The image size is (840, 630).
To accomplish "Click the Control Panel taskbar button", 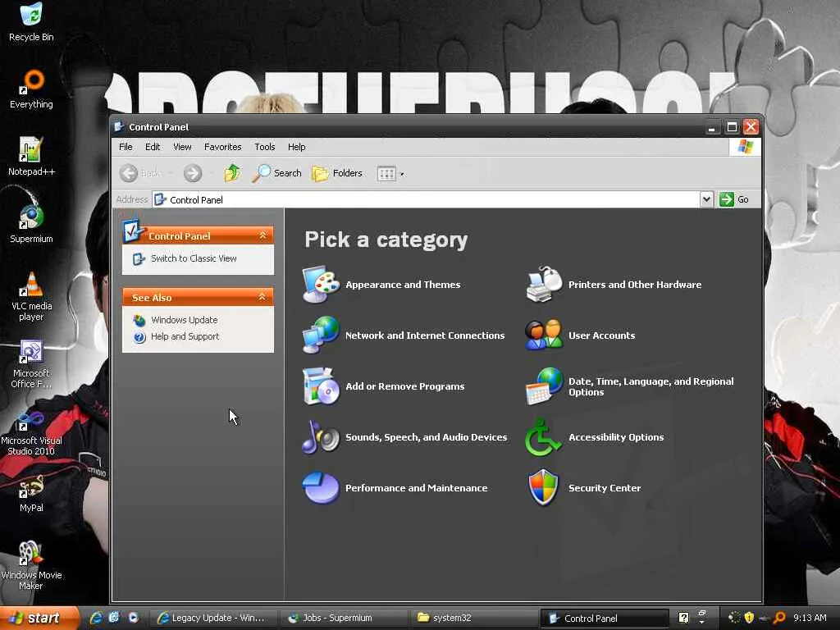I will click(605, 619).
